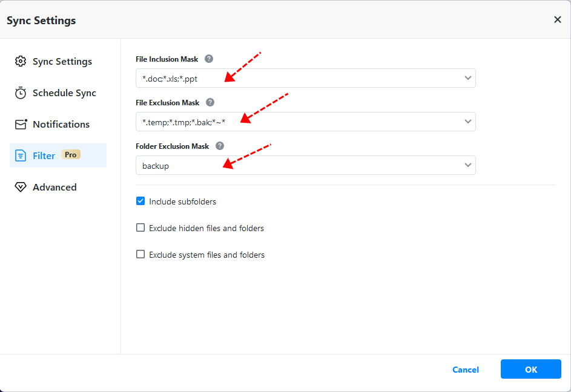Open help for File Exclusion Mask
The height and width of the screenshot is (392, 571).
pyautogui.click(x=210, y=103)
